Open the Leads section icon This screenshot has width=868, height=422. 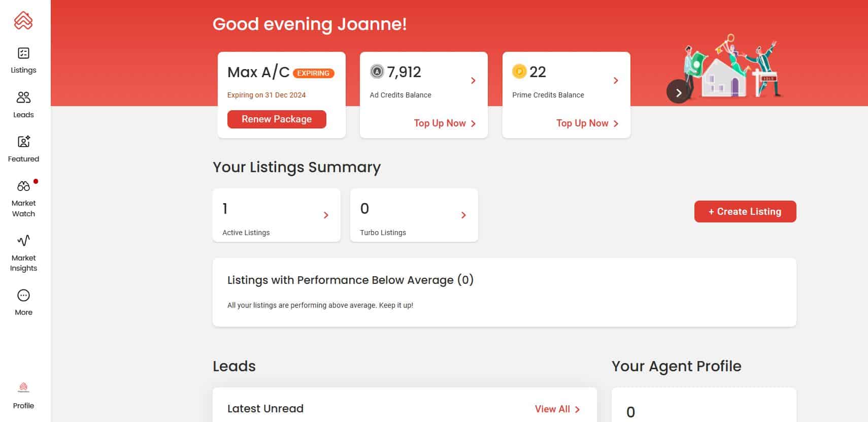(23, 97)
